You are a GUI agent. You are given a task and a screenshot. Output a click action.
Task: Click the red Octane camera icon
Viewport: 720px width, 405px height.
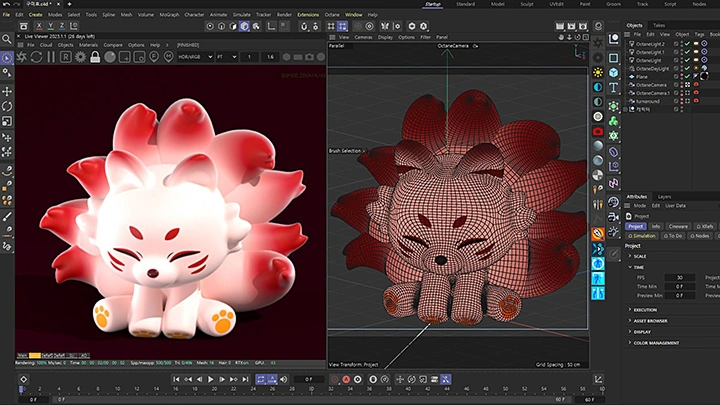pos(598,131)
